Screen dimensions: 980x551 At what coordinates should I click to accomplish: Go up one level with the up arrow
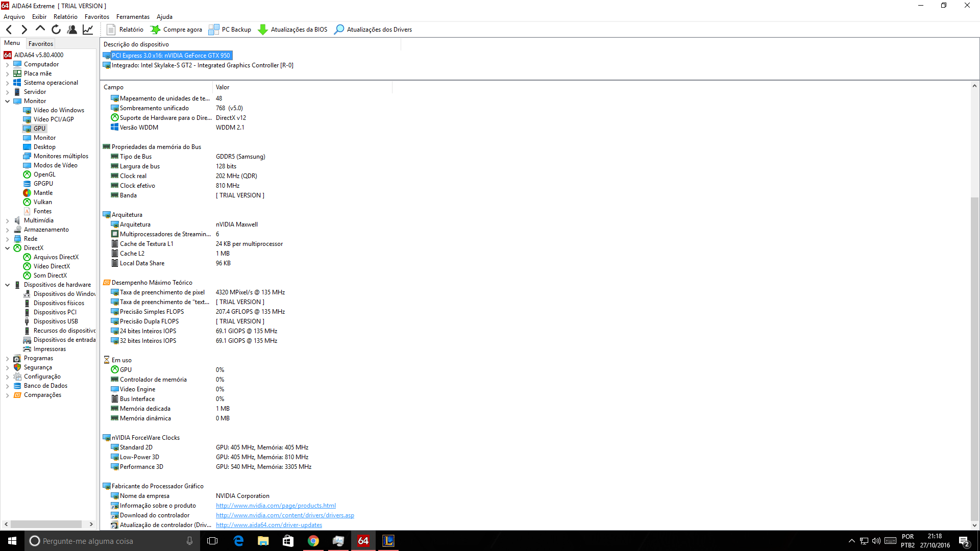pyautogui.click(x=40, y=30)
